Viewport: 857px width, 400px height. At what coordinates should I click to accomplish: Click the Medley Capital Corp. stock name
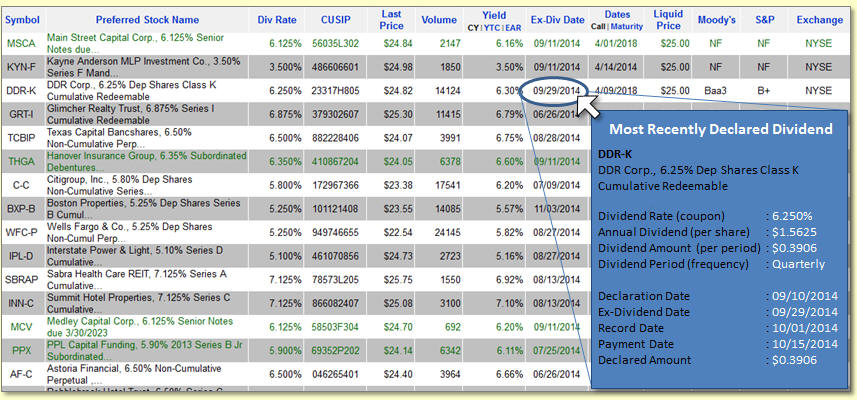tap(140, 327)
